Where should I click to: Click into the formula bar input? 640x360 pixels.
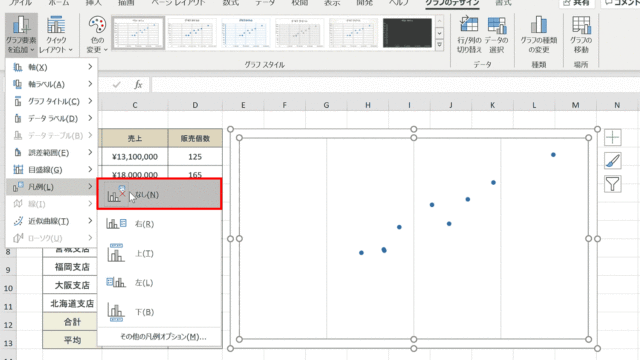(x=395, y=84)
